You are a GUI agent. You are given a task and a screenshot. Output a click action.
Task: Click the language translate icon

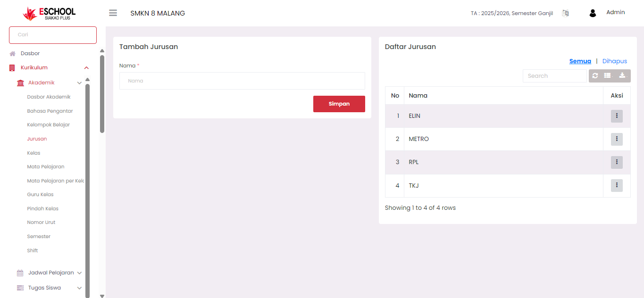565,13
